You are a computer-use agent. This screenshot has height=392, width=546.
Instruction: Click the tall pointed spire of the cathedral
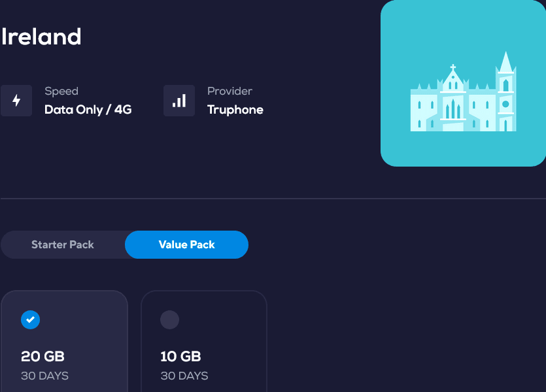click(x=505, y=62)
